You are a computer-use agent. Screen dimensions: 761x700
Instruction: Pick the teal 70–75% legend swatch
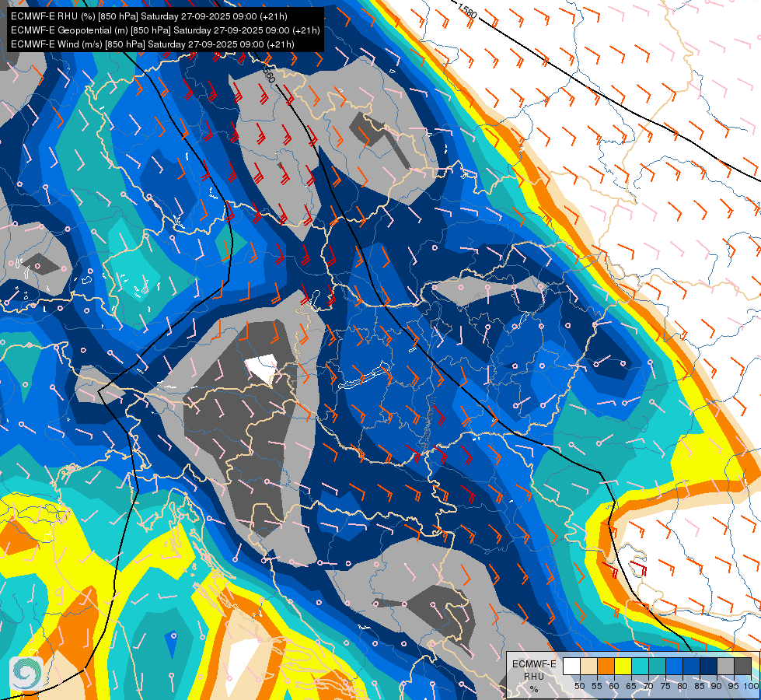tap(657, 666)
